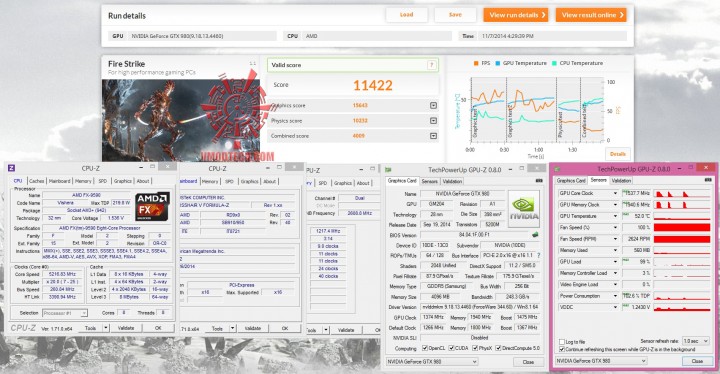The image size is (720, 374).
Task: Click the Save button in Run details
Action: (x=455, y=15)
